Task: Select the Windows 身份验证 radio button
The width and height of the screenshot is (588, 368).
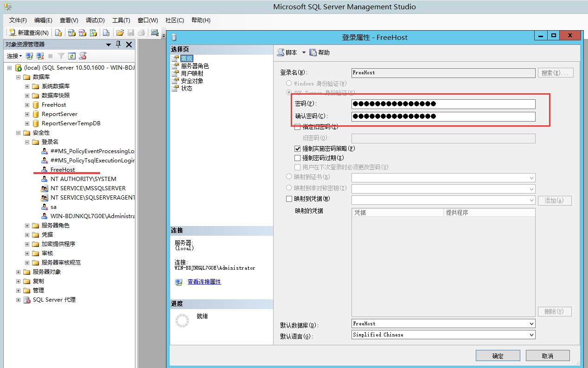Action: point(289,84)
